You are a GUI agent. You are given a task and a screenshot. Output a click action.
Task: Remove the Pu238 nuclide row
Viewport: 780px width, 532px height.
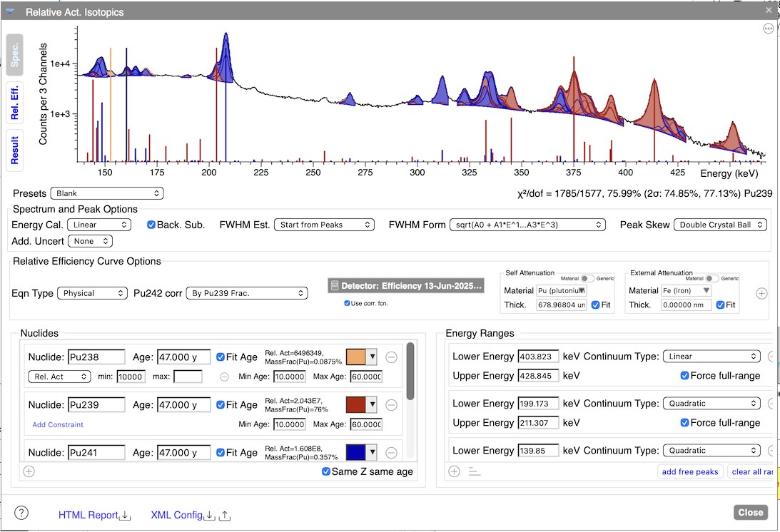(392, 357)
